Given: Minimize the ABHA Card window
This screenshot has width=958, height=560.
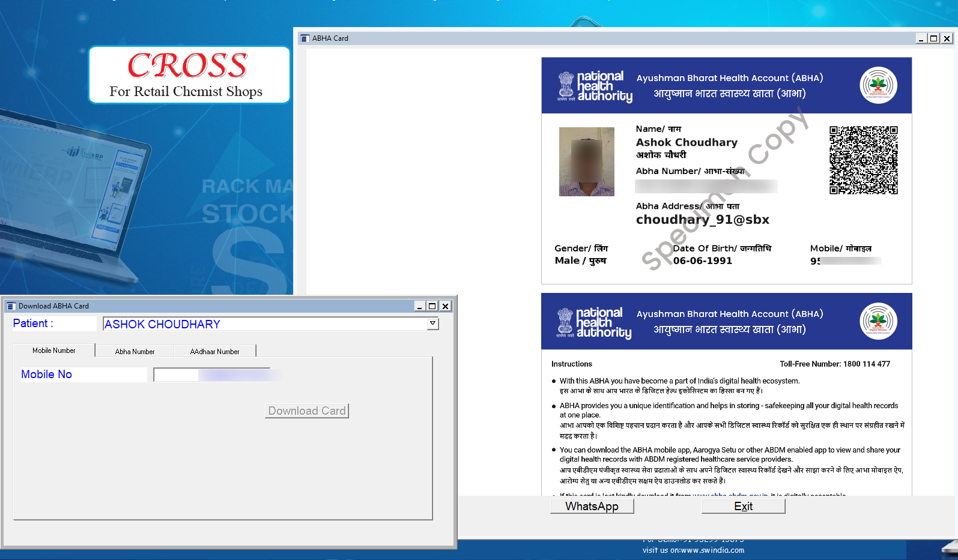Looking at the screenshot, I should (921, 38).
